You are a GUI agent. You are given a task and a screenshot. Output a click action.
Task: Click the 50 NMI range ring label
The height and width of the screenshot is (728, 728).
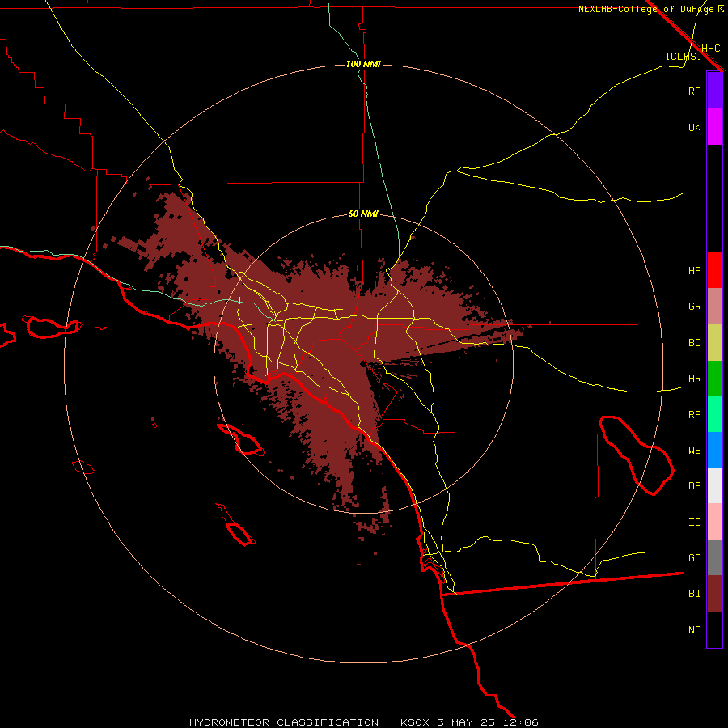(363, 214)
